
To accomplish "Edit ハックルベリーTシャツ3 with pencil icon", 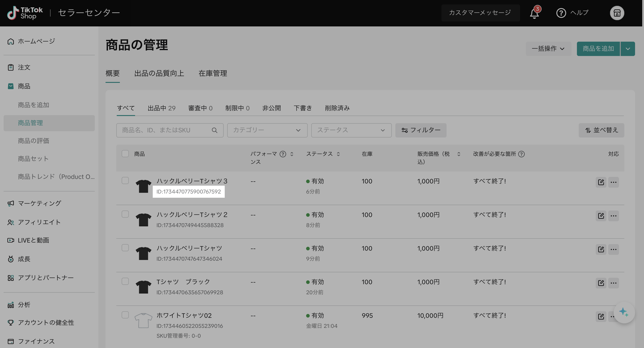I will pyautogui.click(x=601, y=182).
